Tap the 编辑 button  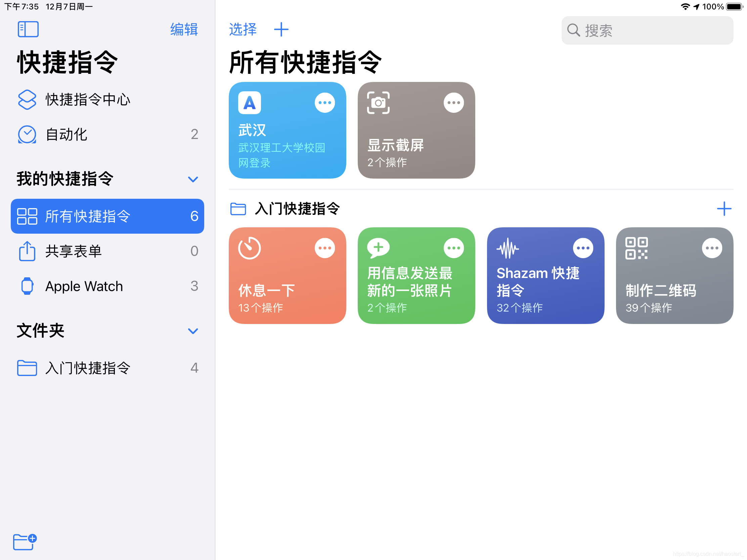click(184, 30)
